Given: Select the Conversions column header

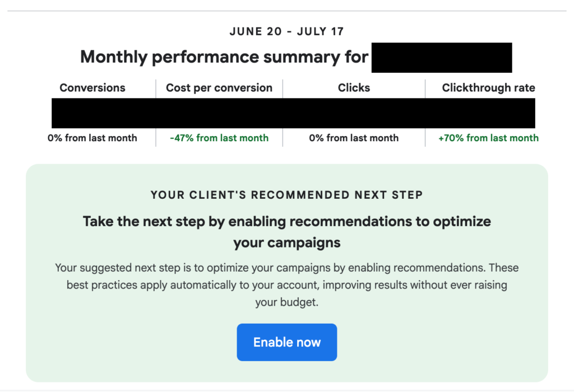Looking at the screenshot, I should pyautogui.click(x=92, y=88).
